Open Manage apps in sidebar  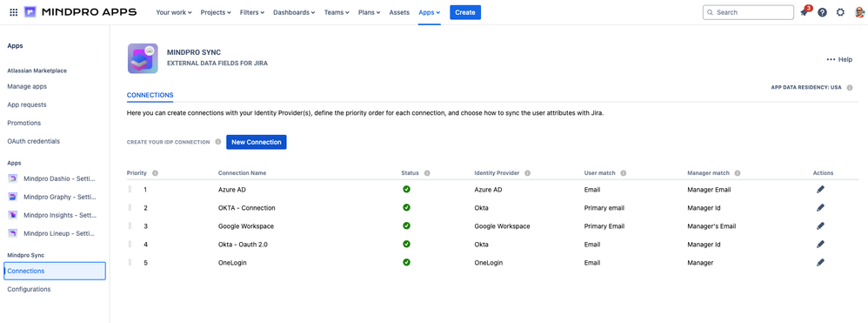27,86
